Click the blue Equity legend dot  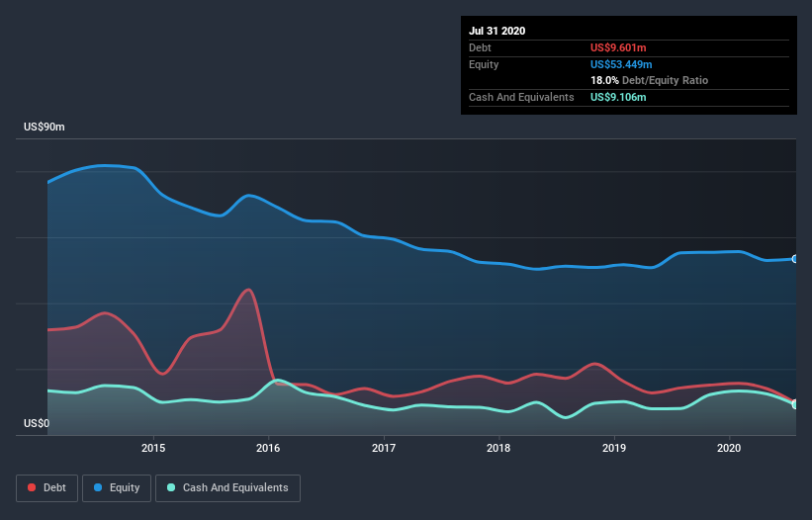click(x=98, y=487)
